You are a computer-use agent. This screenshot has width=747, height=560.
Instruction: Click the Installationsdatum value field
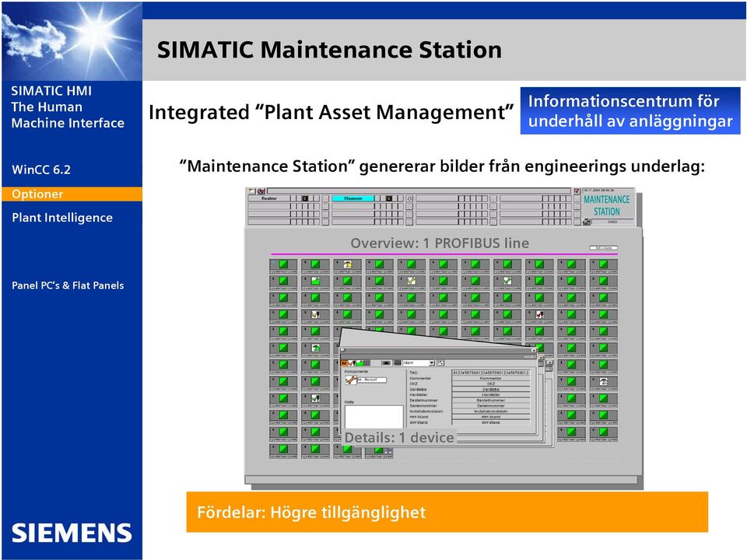[x=491, y=411]
